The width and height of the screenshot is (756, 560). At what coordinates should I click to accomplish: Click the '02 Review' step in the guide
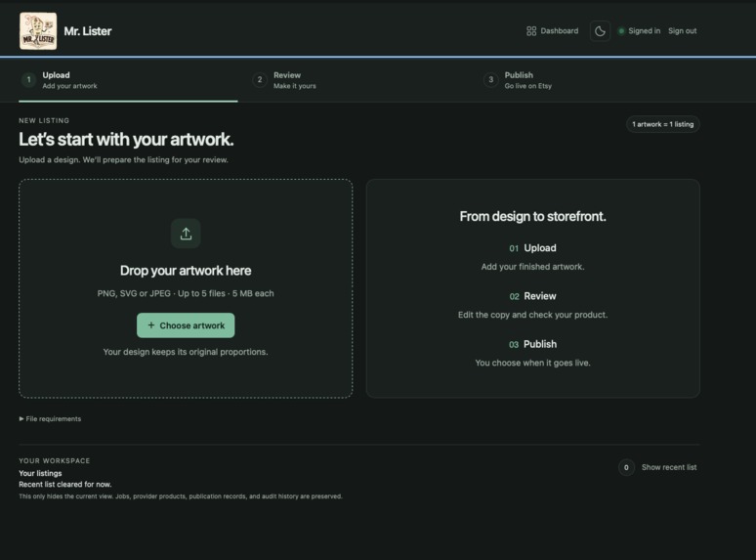(x=532, y=296)
